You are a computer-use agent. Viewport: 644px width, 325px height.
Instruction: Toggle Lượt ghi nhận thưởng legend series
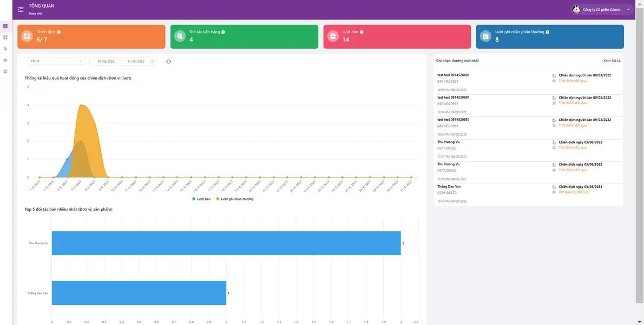point(235,199)
